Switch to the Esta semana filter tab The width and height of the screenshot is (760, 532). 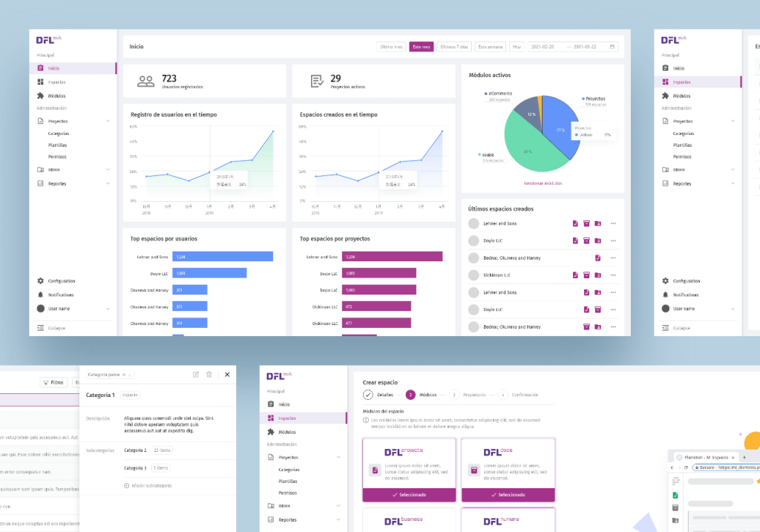(x=491, y=47)
